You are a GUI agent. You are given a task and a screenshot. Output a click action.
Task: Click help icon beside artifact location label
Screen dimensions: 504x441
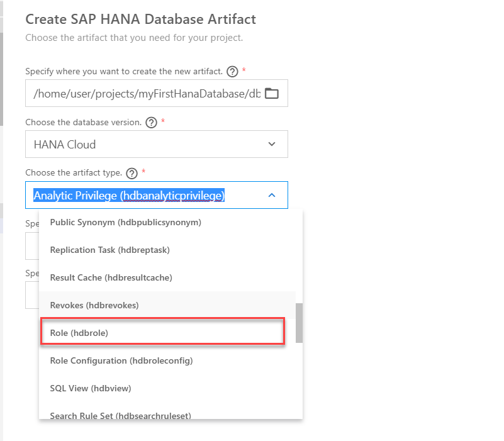click(x=232, y=72)
